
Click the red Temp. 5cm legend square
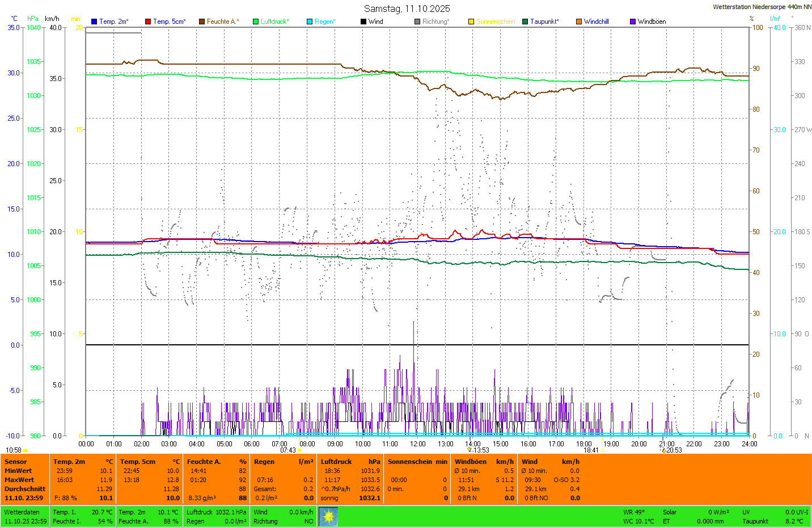tap(148, 22)
